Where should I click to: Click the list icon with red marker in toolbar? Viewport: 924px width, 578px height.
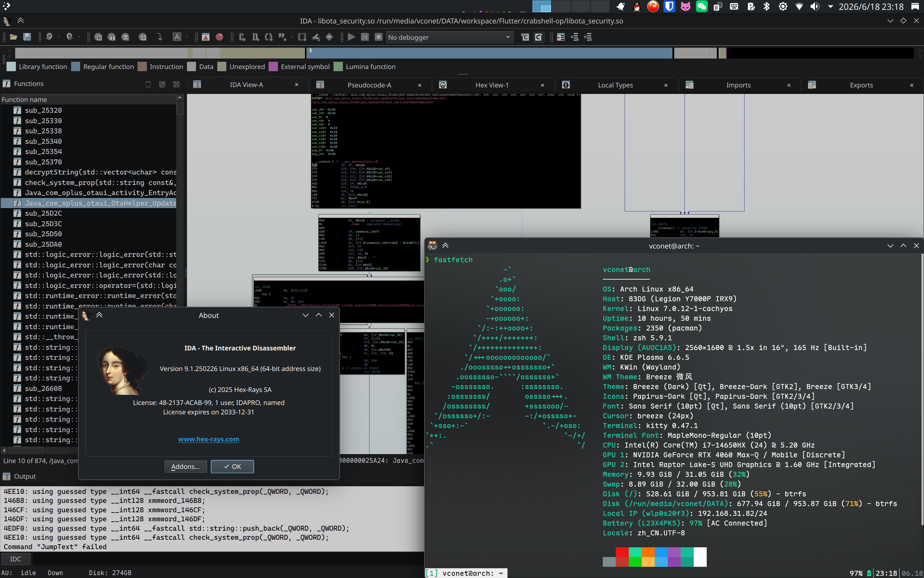[x=561, y=37]
